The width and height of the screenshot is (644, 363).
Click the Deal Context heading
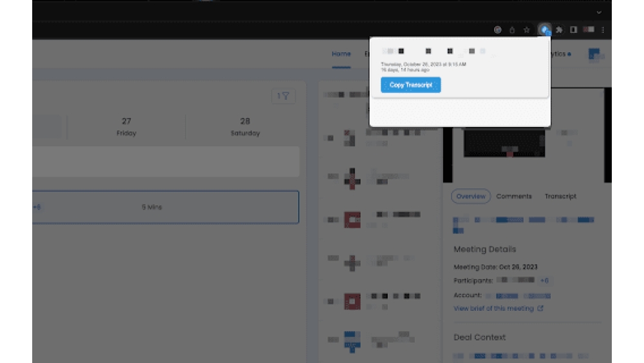[x=479, y=337]
